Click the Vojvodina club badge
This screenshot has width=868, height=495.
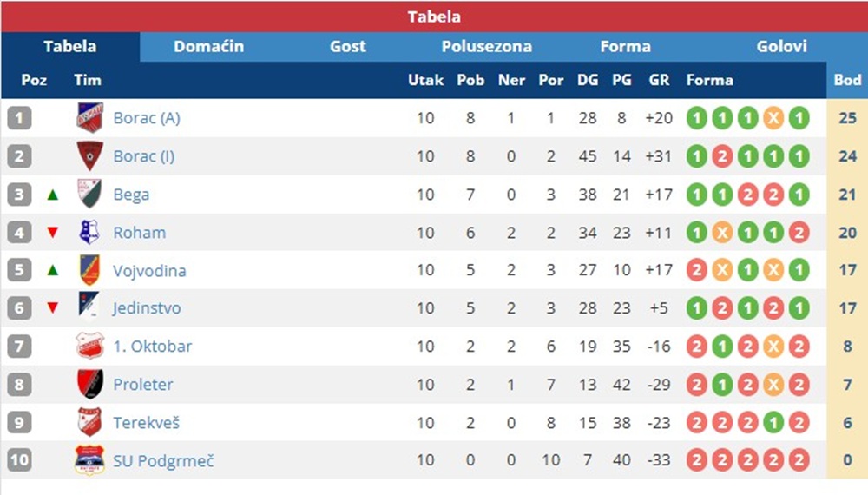pos(89,270)
